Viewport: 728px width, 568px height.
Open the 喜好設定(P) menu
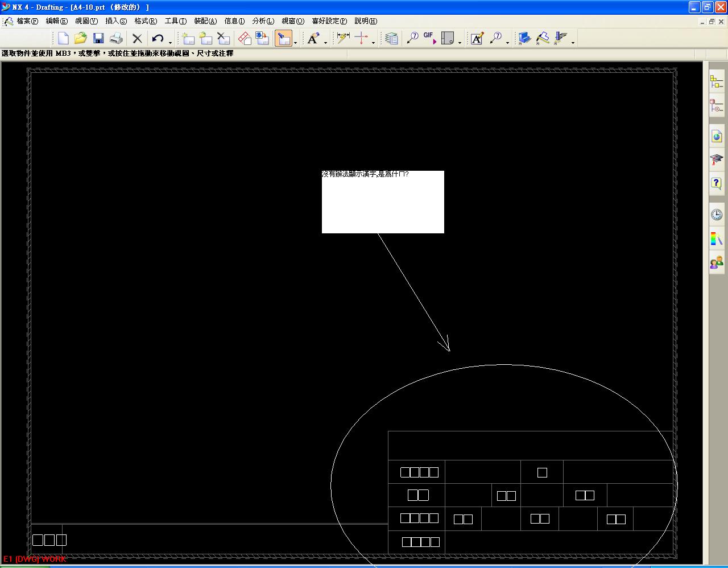[x=329, y=21]
